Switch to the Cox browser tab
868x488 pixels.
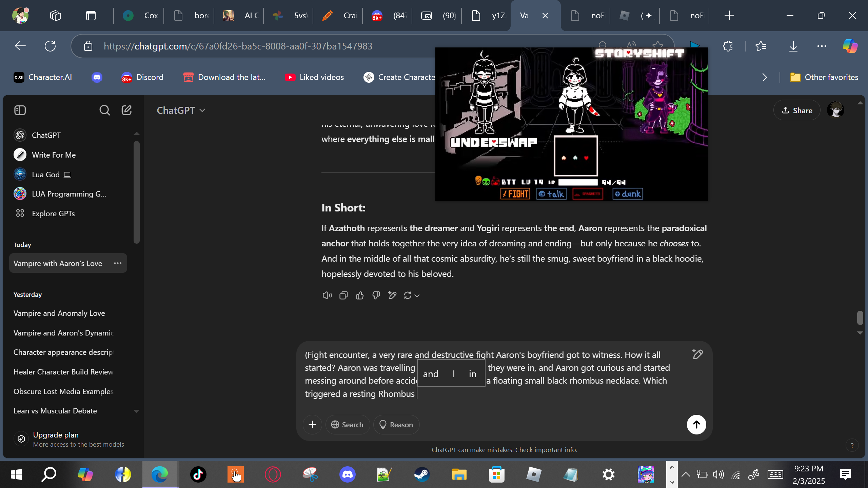[x=140, y=16]
